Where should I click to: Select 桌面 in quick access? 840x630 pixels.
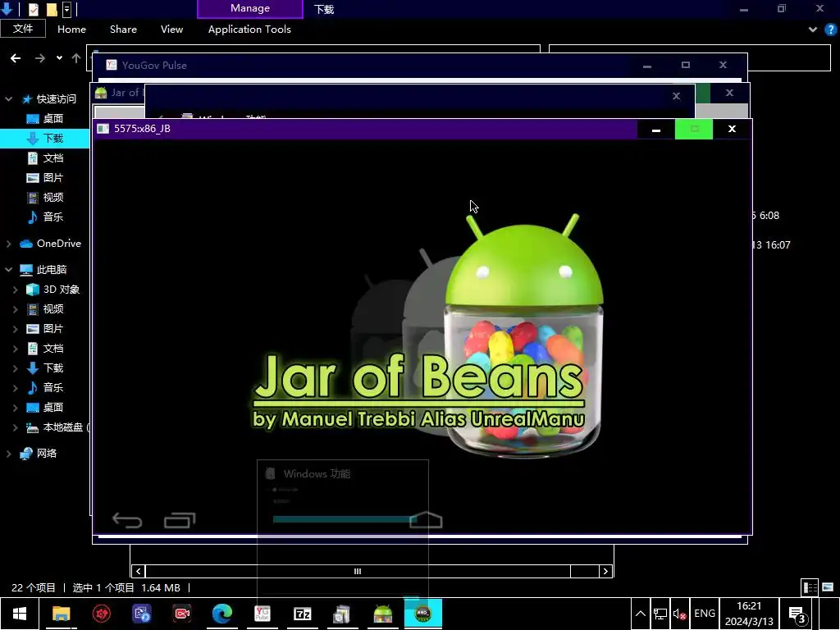pos(45,118)
